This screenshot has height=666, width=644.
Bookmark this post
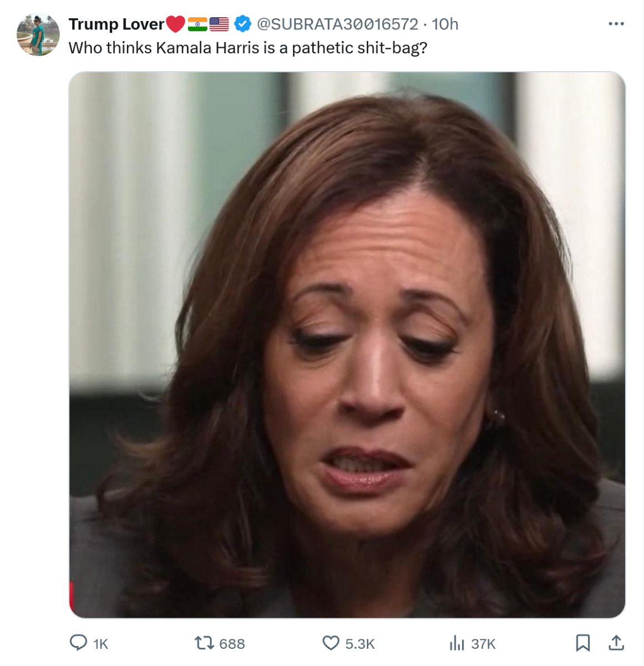(582, 643)
